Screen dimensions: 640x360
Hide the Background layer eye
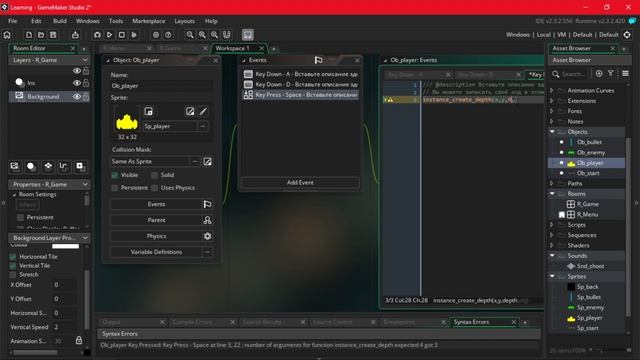pos(76,97)
